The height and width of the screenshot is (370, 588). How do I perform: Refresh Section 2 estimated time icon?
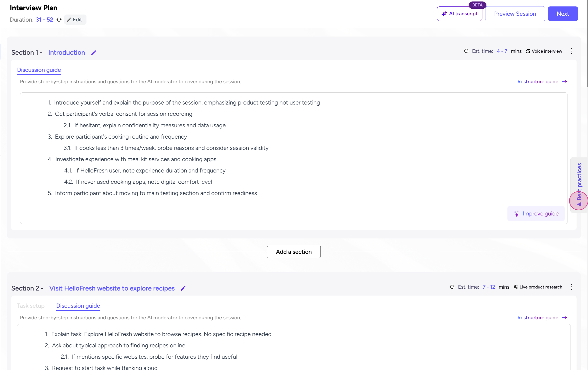pos(452,287)
